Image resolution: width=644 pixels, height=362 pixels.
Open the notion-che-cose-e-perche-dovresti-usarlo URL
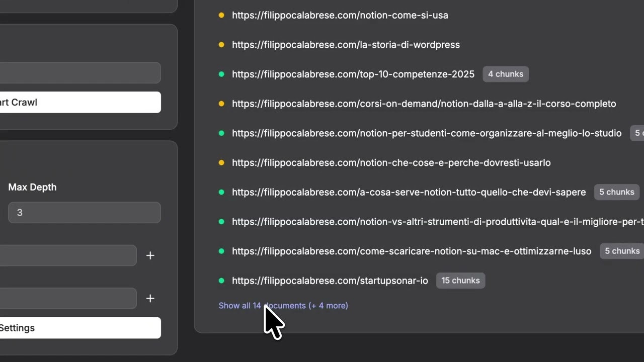click(391, 163)
